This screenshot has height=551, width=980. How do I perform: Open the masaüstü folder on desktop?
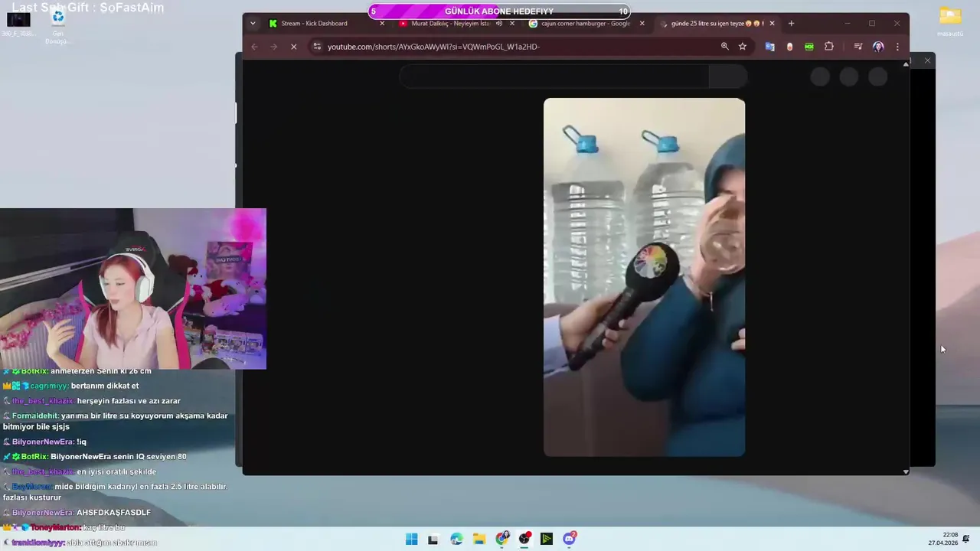[x=950, y=21]
